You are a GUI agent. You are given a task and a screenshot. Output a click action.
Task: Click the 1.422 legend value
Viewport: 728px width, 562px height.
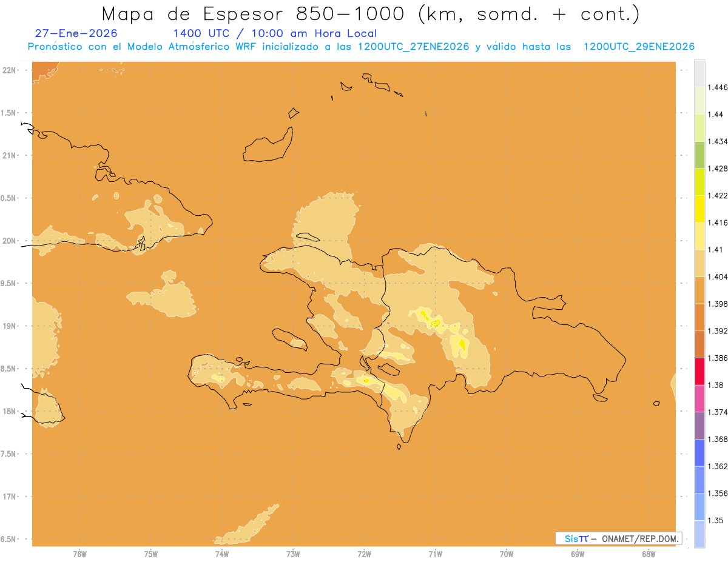tap(717, 196)
